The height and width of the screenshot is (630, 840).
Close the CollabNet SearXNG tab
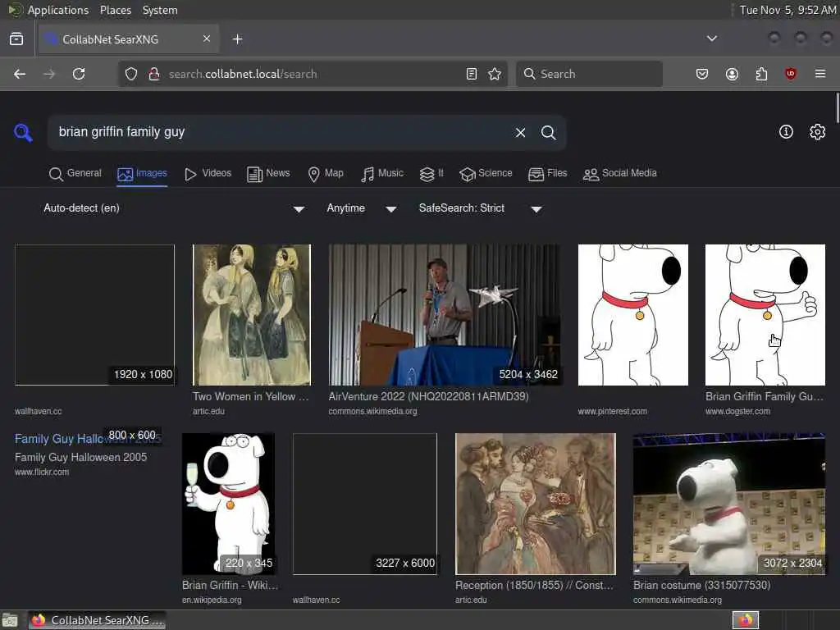pyautogui.click(x=207, y=39)
